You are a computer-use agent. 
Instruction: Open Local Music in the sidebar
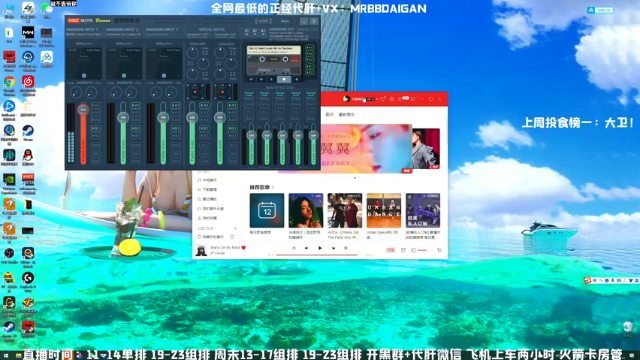[207, 180]
